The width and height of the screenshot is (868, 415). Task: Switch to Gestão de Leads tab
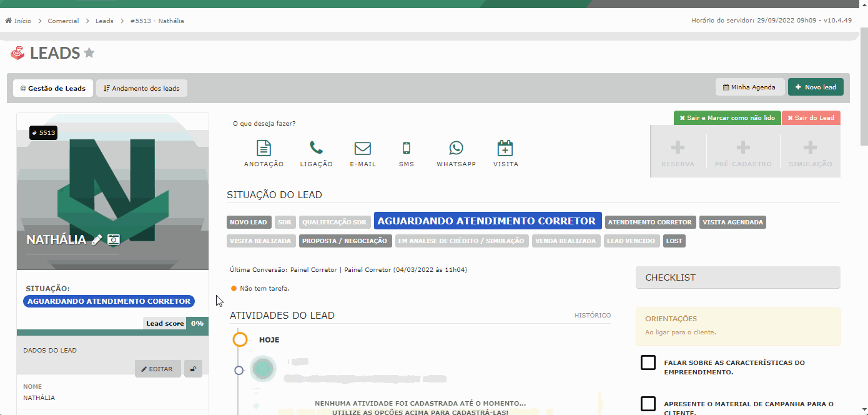pyautogui.click(x=53, y=88)
